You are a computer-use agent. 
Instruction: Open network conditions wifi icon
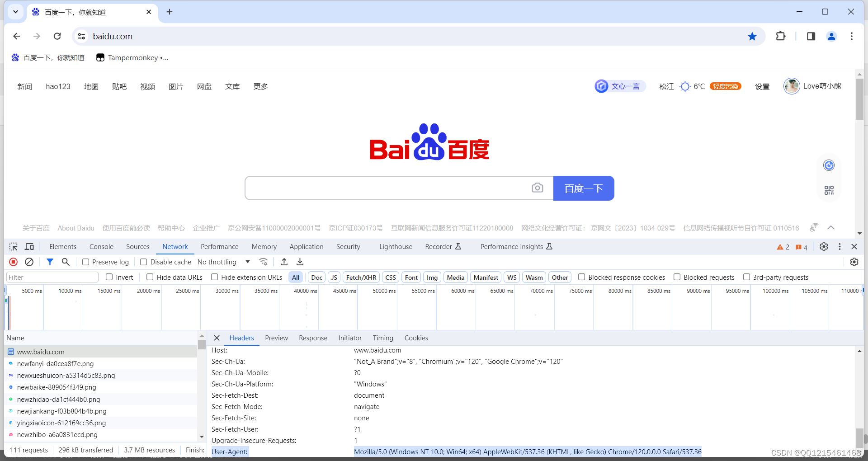tap(263, 262)
